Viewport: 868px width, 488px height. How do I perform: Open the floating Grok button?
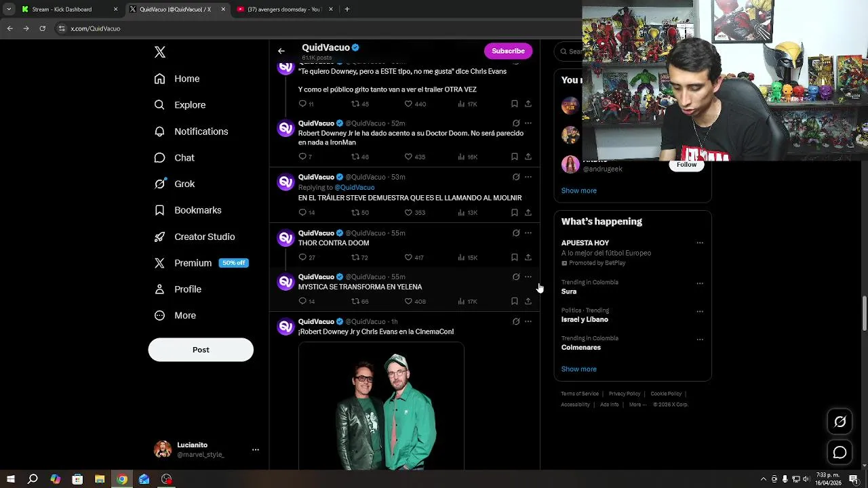coord(840,422)
